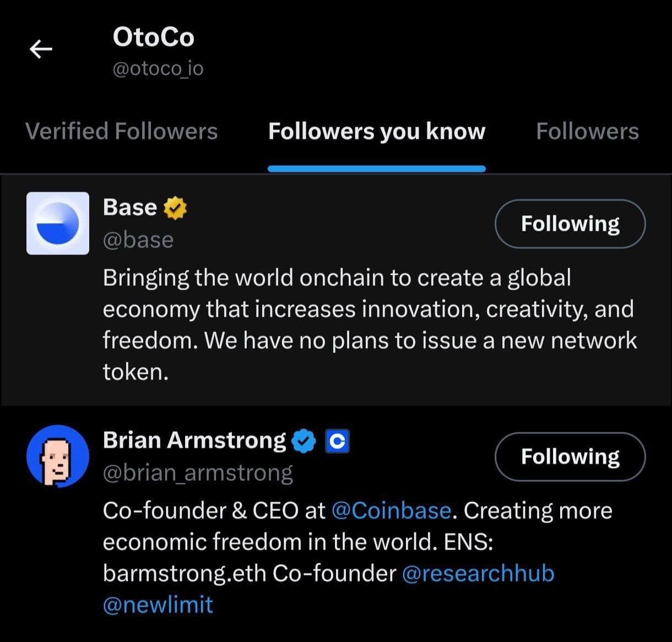Open the @newlimit mention link
The height and width of the screenshot is (642, 672).
coord(158,604)
